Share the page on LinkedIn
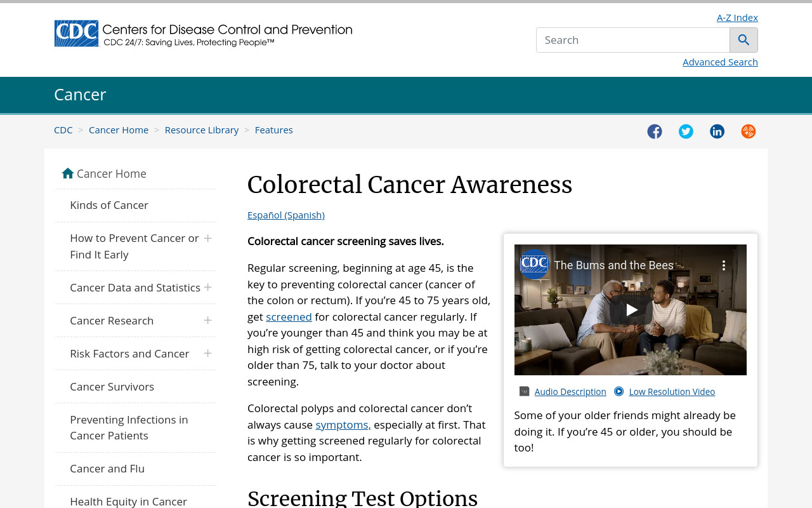Screen dimensions: 812x508 click(717, 131)
